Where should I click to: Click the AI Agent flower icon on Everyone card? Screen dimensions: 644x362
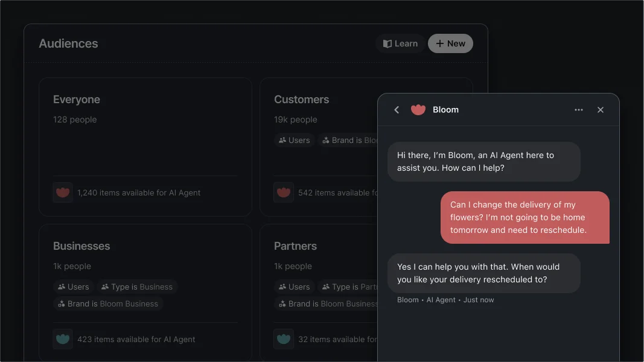coord(63,192)
